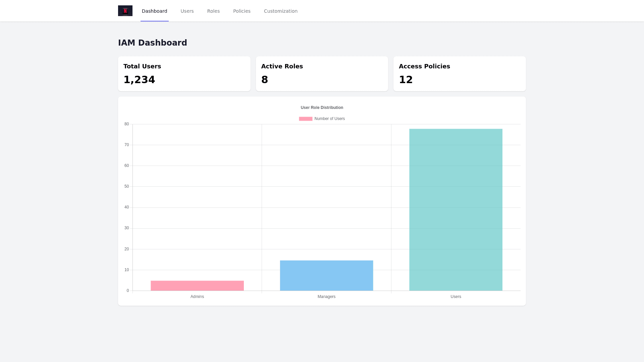This screenshot has height=362, width=644.
Task: Click the teal Users bar
Action: 455,209
